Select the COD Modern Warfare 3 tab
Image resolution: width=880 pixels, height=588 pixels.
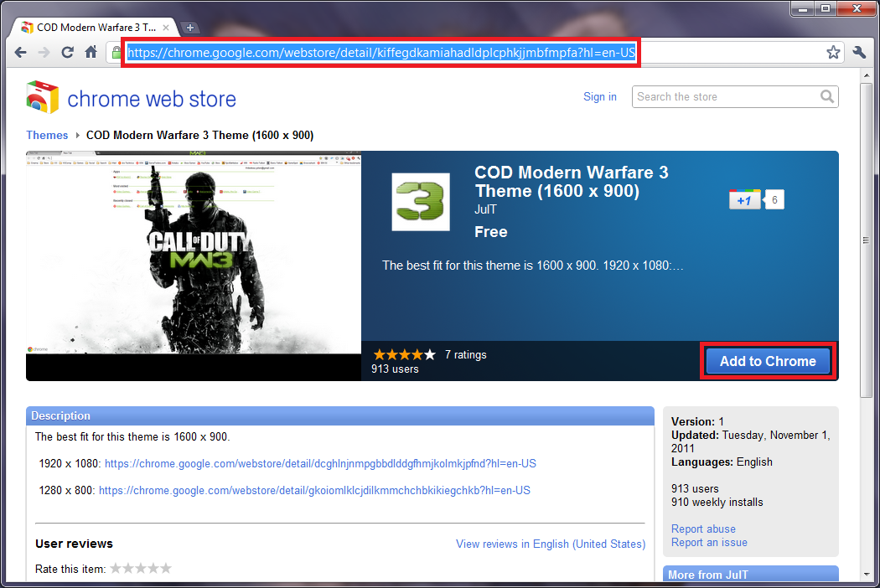coord(96,27)
